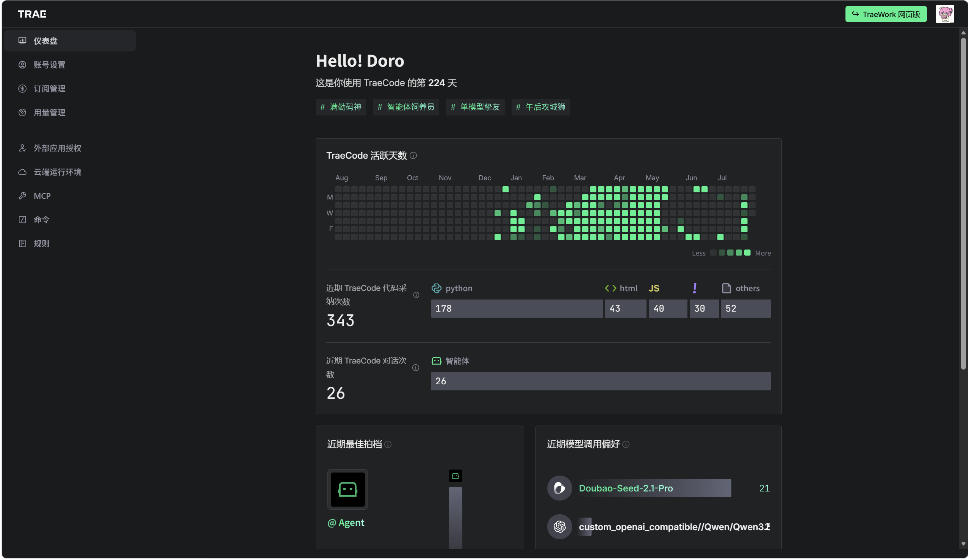Click the scrollbar up arrow
The image size is (969, 560).
963,33
